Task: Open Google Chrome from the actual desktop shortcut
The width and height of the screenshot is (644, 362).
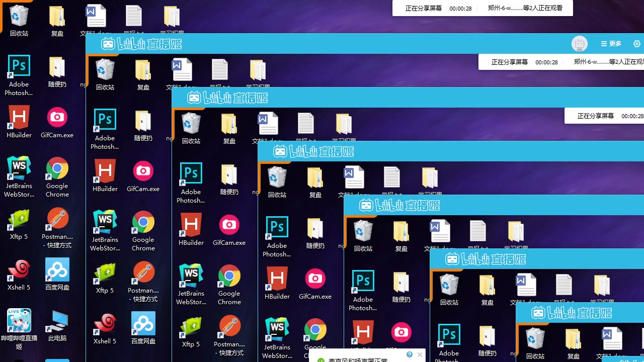Action: pyautogui.click(x=57, y=177)
